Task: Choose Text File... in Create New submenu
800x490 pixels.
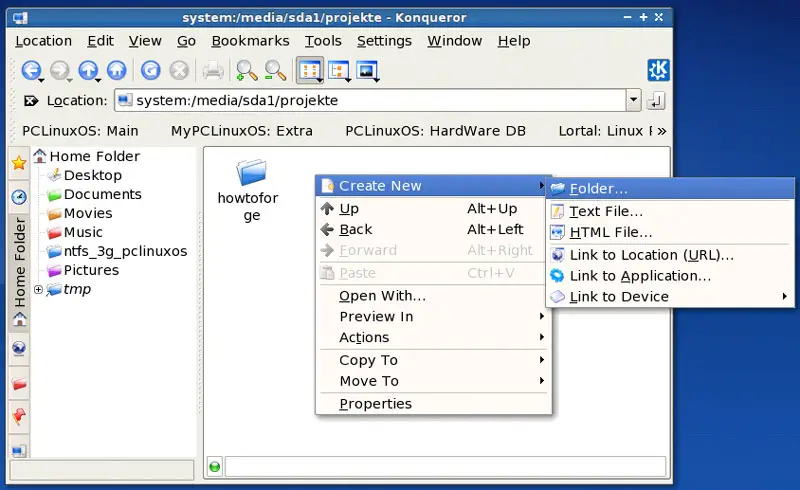Action: 669,211
